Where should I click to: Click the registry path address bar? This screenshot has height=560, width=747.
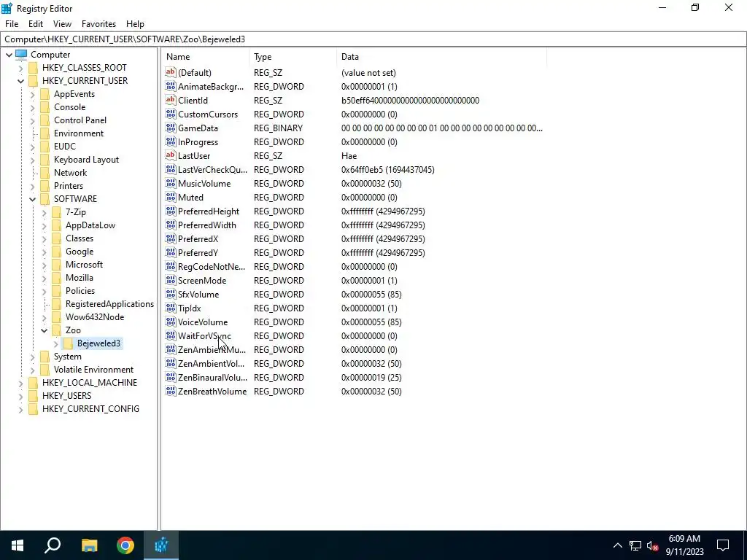[x=373, y=39]
